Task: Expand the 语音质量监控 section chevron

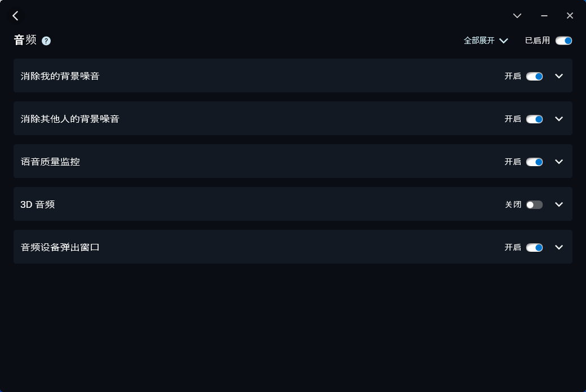Action: point(559,162)
